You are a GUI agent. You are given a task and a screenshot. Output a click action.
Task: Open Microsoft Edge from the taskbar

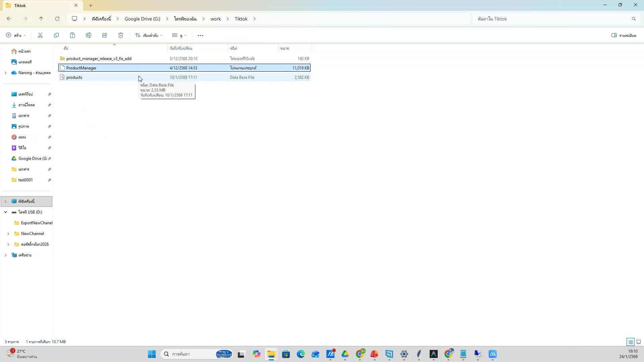click(x=301, y=354)
